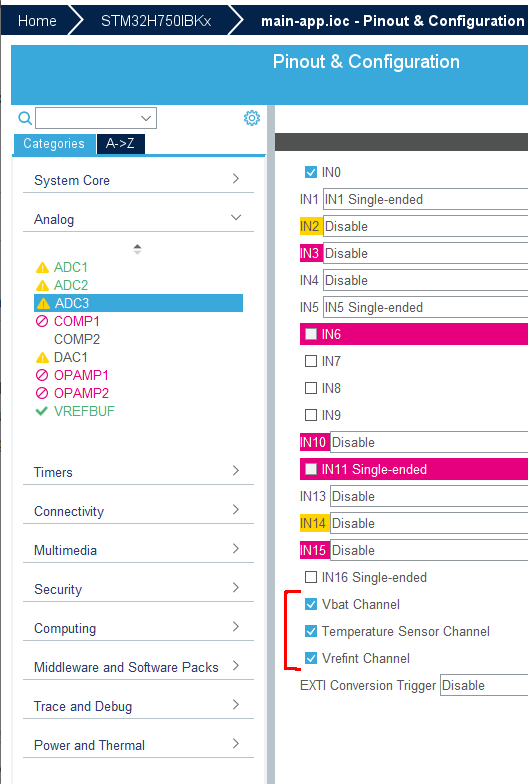Click the ADC1 warning triangle icon
528x784 pixels.
click(x=42, y=268)
